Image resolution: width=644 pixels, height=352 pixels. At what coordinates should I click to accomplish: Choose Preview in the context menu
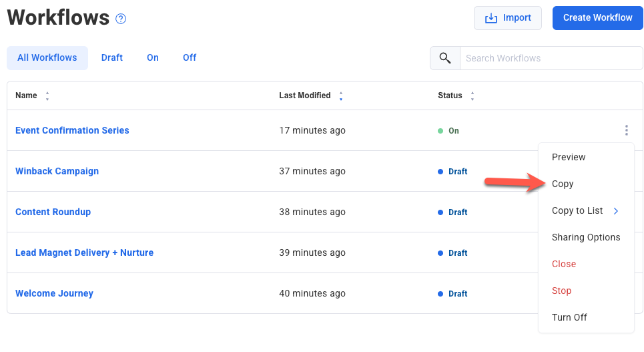[569, 157]
